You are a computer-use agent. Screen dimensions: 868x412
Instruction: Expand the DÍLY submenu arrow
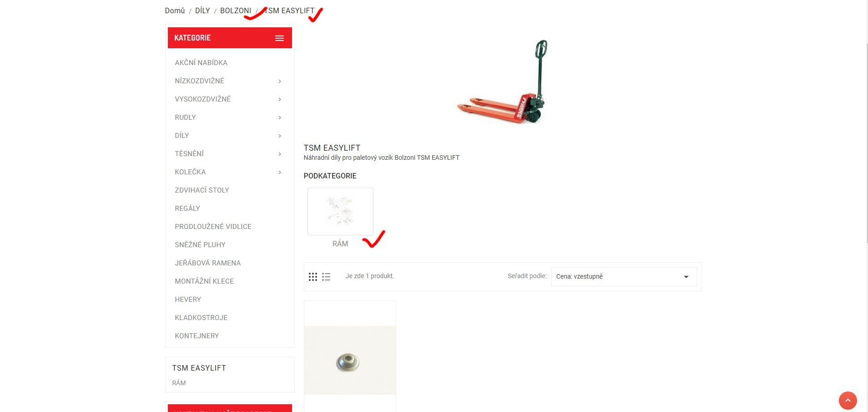pyautogui.click(x=280, y=136)
